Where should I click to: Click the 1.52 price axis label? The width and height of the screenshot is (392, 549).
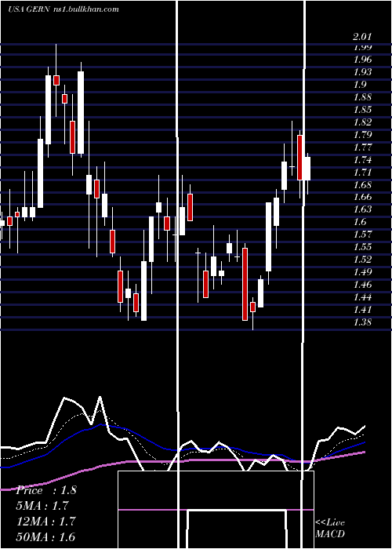tap(362, 260)
